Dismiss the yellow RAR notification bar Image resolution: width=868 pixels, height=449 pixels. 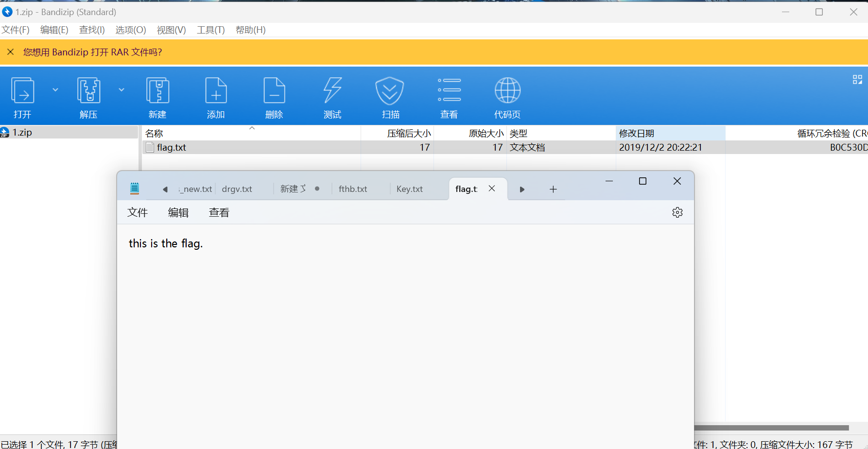point(10,52)
